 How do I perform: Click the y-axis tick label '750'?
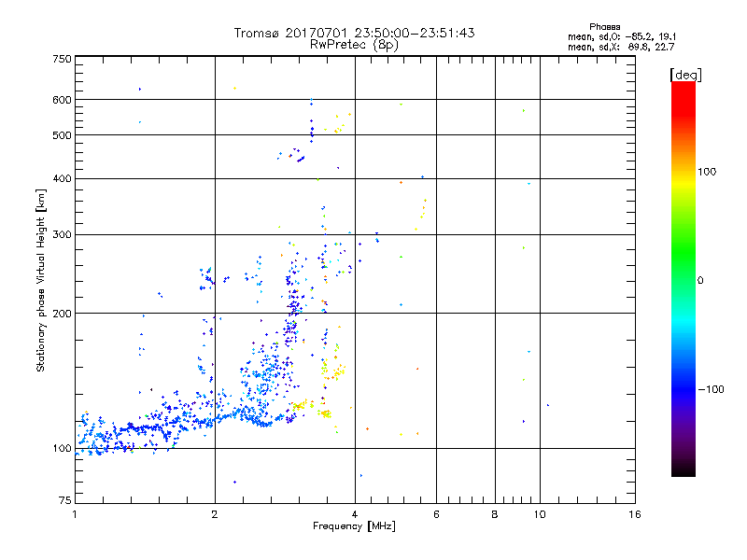tap(62, 59)
